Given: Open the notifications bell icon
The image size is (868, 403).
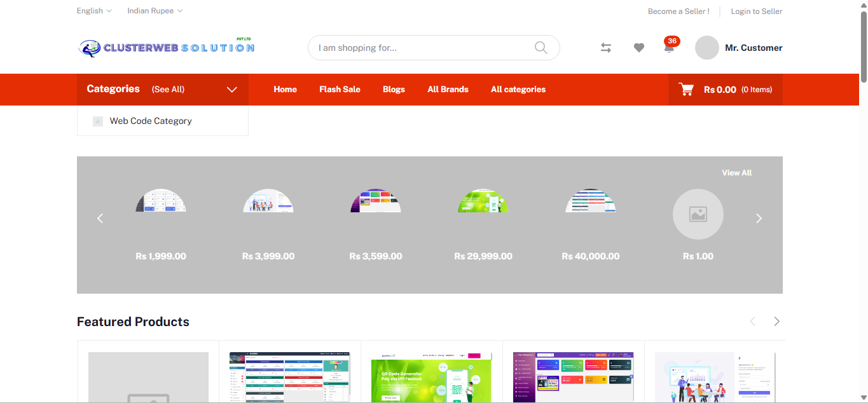Looking at the screenshot, I should point(669,48).
